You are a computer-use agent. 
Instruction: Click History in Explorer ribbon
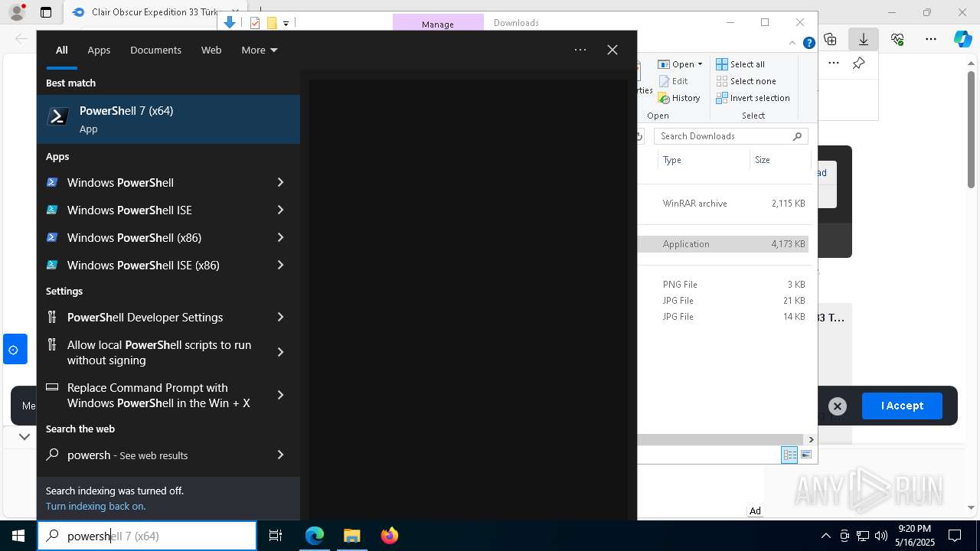(679, 98)
